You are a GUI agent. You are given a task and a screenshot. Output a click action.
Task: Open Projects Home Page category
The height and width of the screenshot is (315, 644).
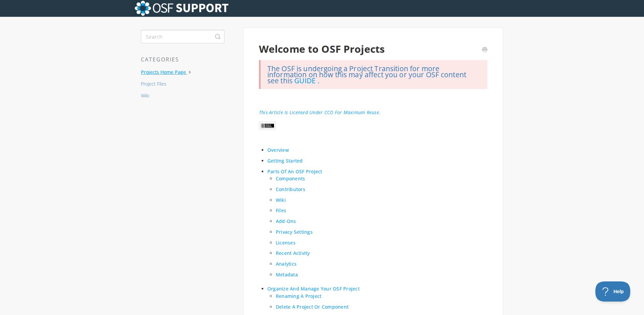tap(164, 72)
